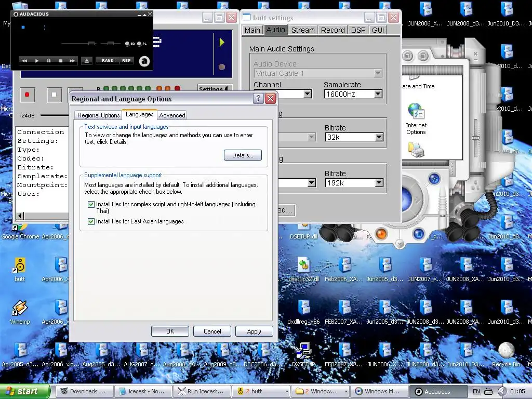The width and height of the screenshot is (532, 399).
Task: Click the Details... button
Action: (x=243, y=155)
